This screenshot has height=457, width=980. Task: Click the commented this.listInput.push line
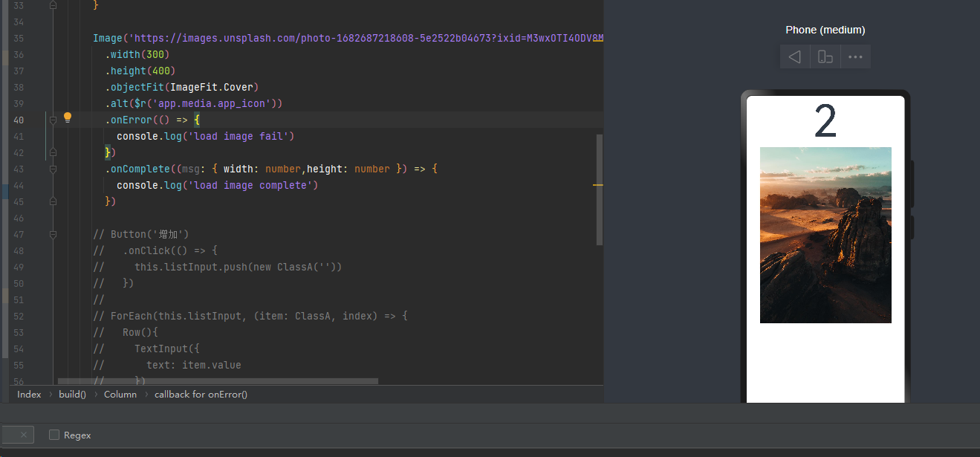218,267
